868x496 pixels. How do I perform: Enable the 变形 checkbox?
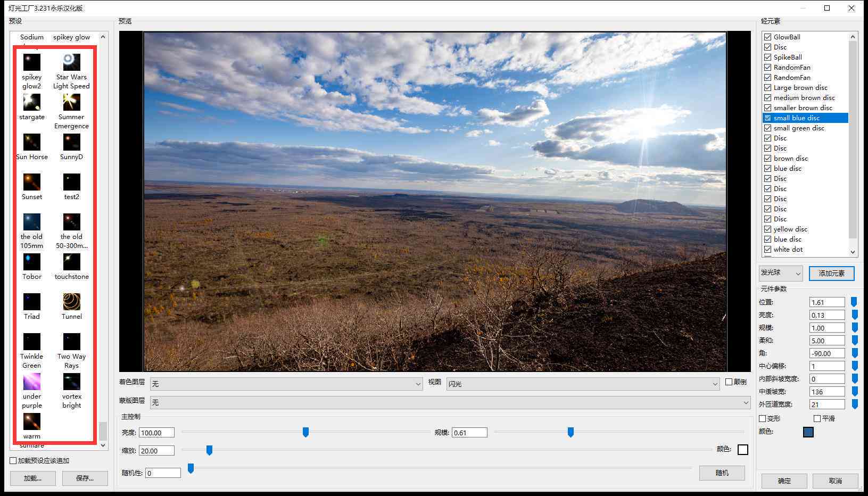(763, 419)
